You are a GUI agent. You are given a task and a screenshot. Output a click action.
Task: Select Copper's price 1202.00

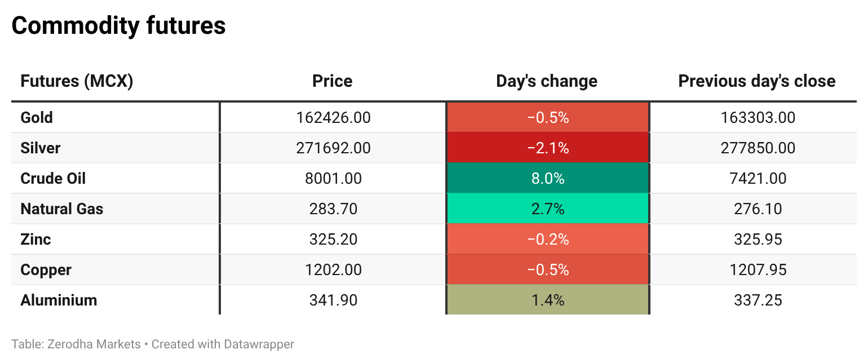click(x=333, y=270)
